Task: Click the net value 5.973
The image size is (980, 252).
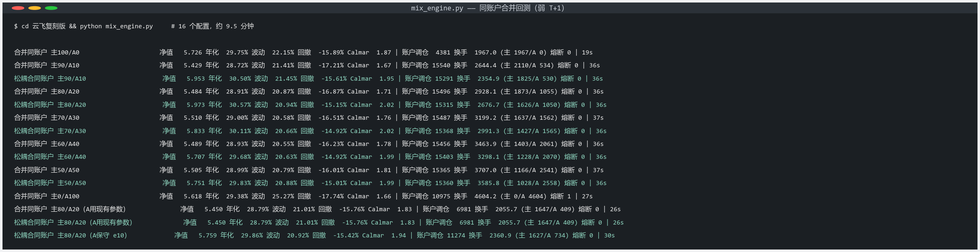Action: 196,105
